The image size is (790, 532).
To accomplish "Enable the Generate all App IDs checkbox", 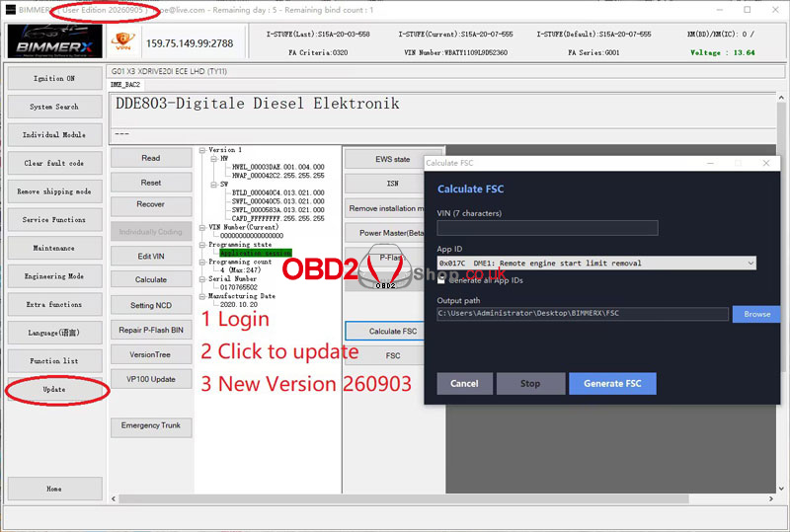I will pyautogui.click(x=440, y=280).
